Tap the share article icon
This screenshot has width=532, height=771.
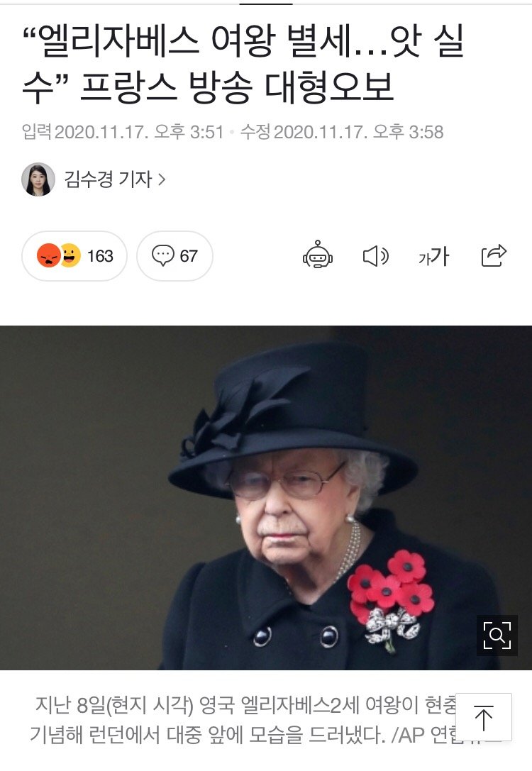(494, 255)
